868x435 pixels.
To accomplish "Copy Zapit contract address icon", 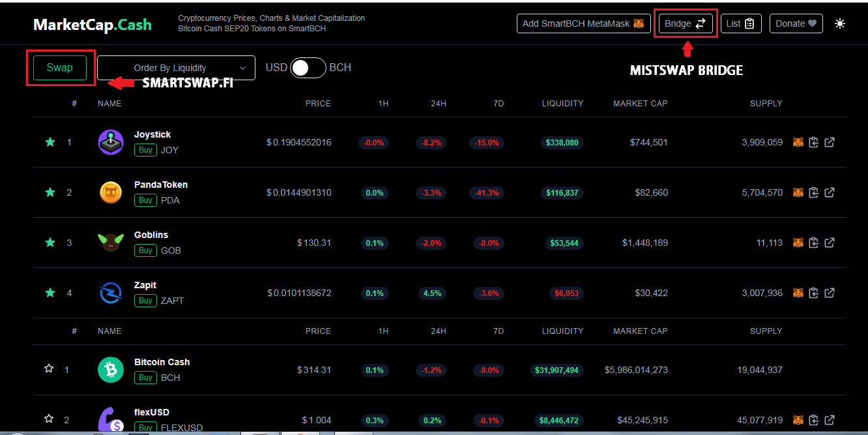I will coord(813,293).
